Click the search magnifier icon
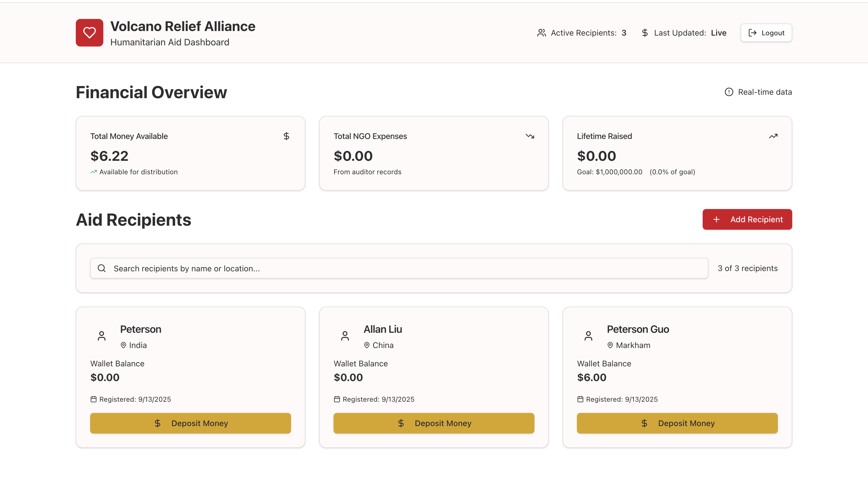This screenshot has width=868, height=495. click(x=102, y=268)
